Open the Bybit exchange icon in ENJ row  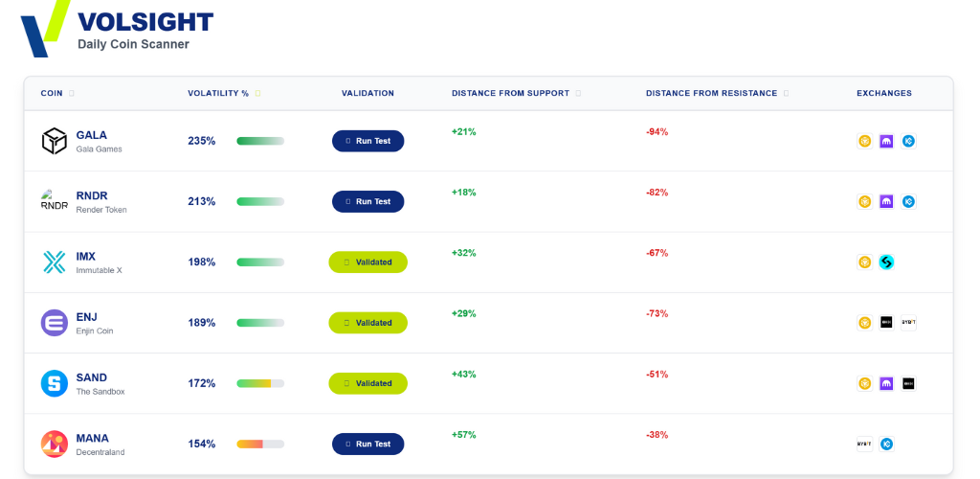pos(908,323)
